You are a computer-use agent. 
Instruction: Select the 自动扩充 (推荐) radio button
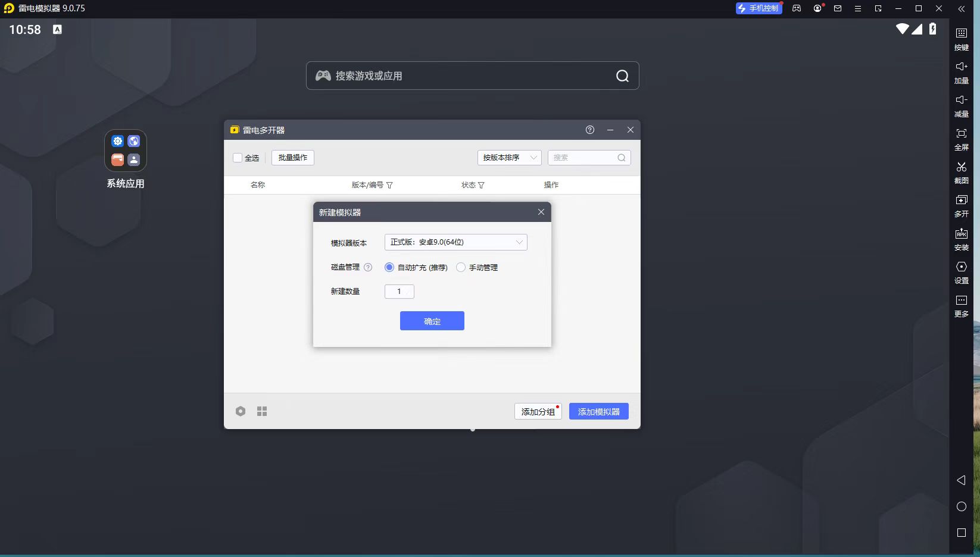(x=389, y=267)
